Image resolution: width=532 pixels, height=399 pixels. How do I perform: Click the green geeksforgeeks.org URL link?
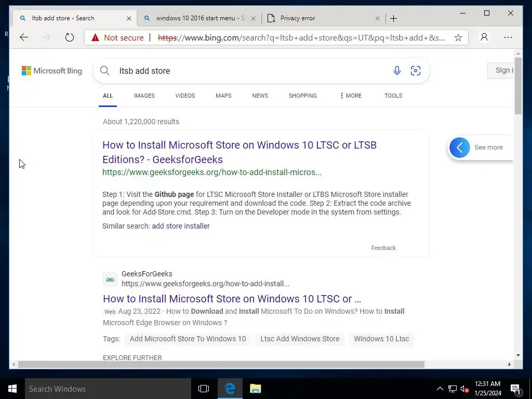pos(212,172)
